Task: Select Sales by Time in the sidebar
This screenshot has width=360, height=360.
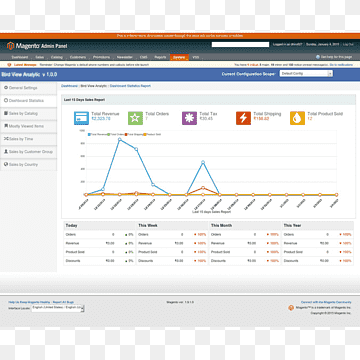Action: tap(28, 139)
